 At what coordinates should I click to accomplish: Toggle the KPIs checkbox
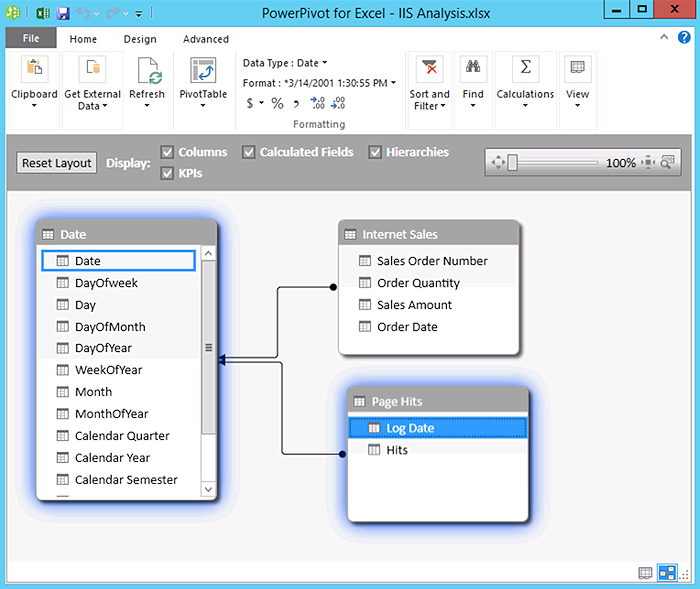click(x=167, y=173)
